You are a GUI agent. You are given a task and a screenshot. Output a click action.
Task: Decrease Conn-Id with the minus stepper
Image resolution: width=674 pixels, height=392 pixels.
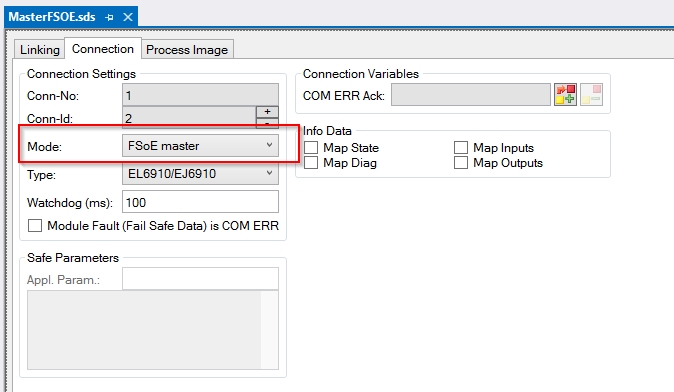267,123
